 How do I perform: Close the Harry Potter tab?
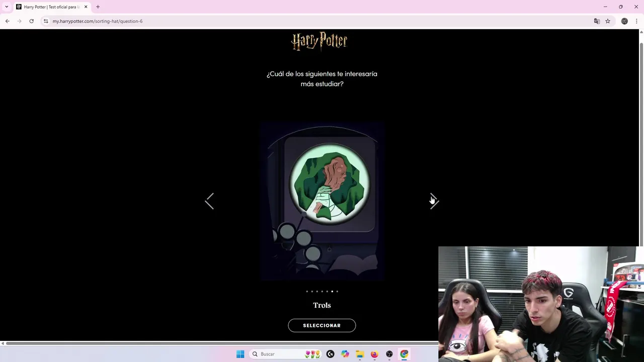(x=86, y=7)
